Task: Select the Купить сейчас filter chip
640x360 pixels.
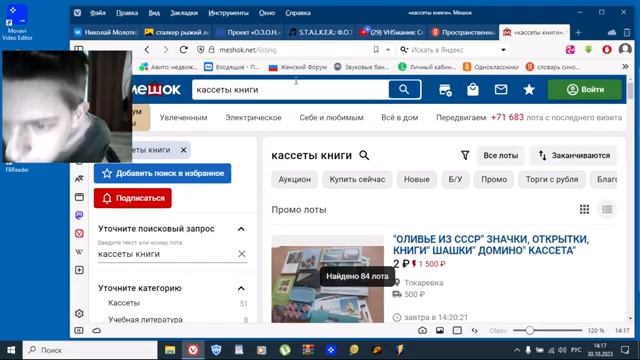Action: tap(357, 179)
